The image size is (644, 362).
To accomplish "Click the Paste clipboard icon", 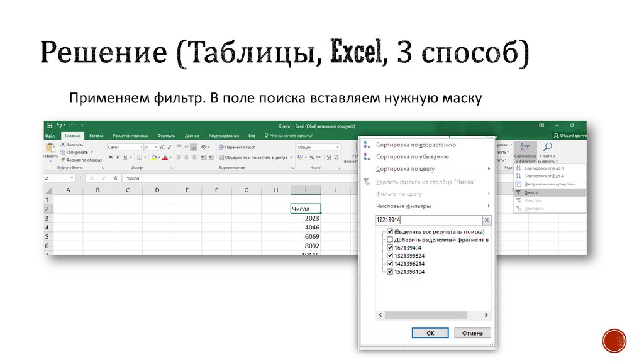I will point(50,147).
